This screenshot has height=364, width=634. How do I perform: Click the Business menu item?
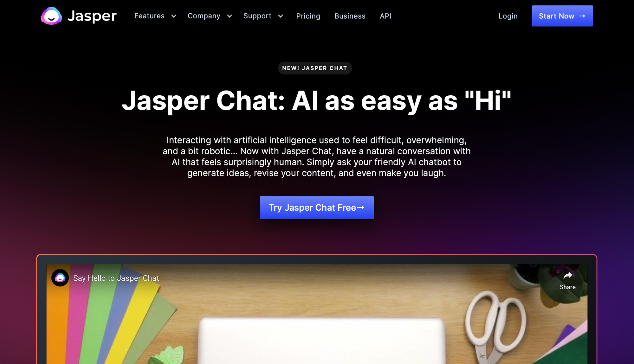point(350,16)
